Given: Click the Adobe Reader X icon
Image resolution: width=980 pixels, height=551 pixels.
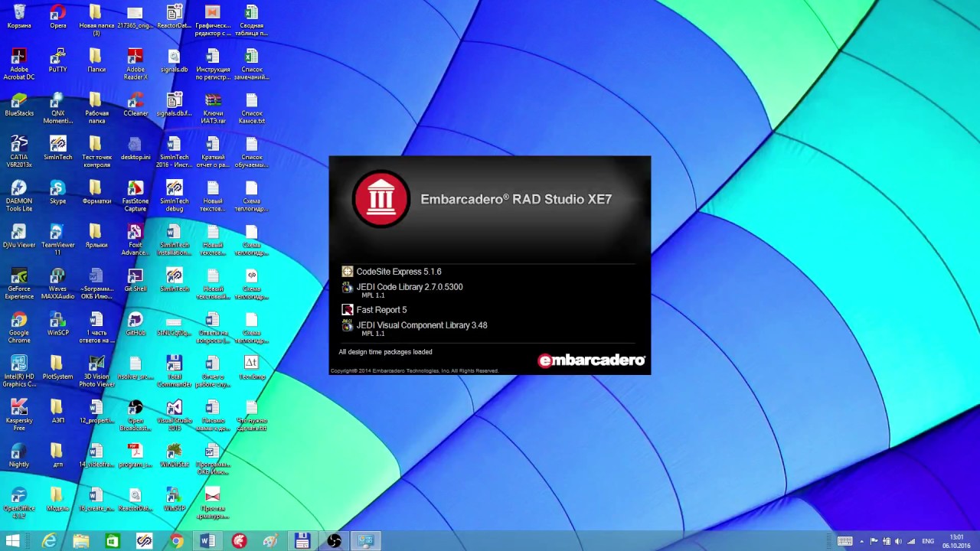Looking at the screenshot, I should point(136,64).
